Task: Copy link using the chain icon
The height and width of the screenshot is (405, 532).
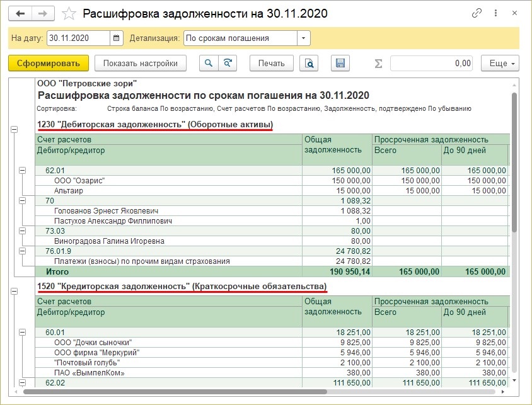Action: (477, 13)
